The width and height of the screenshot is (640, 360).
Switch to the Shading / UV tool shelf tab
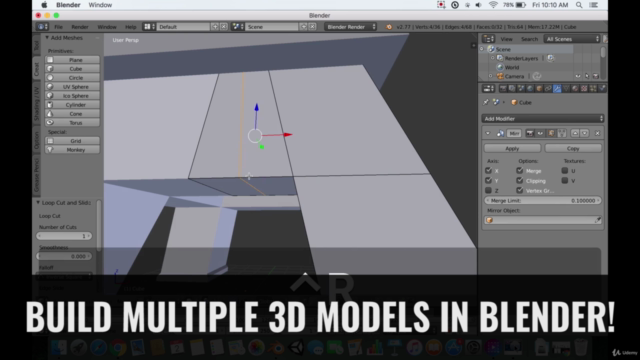[x=36, y=103]
